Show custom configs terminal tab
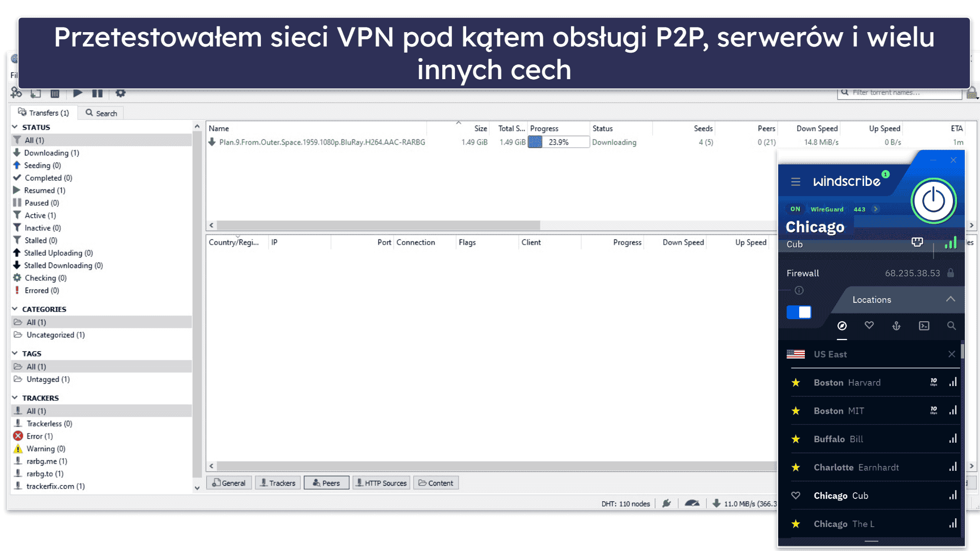 point(924,326)
